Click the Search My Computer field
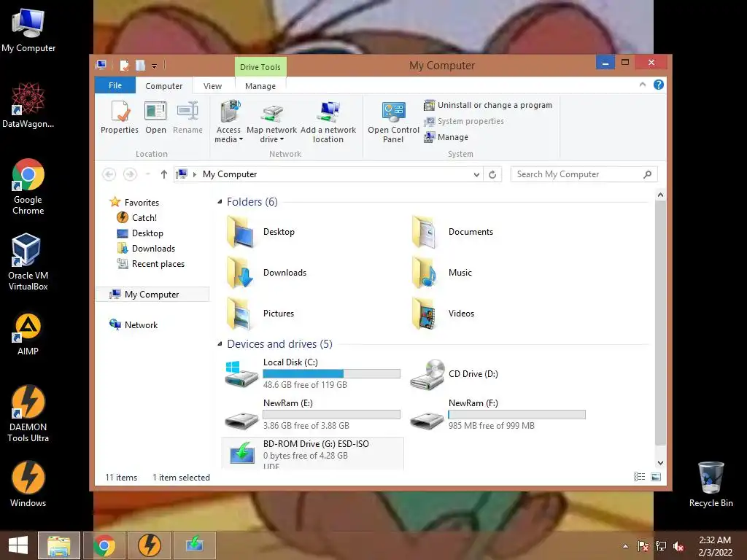747x560 pixels. 584,174
